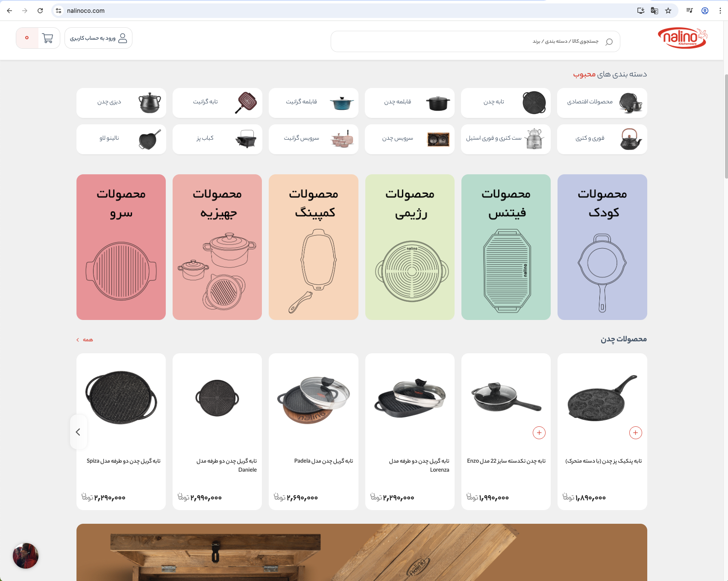Click the cookware set icon in سرویس گرانیت
Viewport: 728px width, 581px height.
point(342,139)
